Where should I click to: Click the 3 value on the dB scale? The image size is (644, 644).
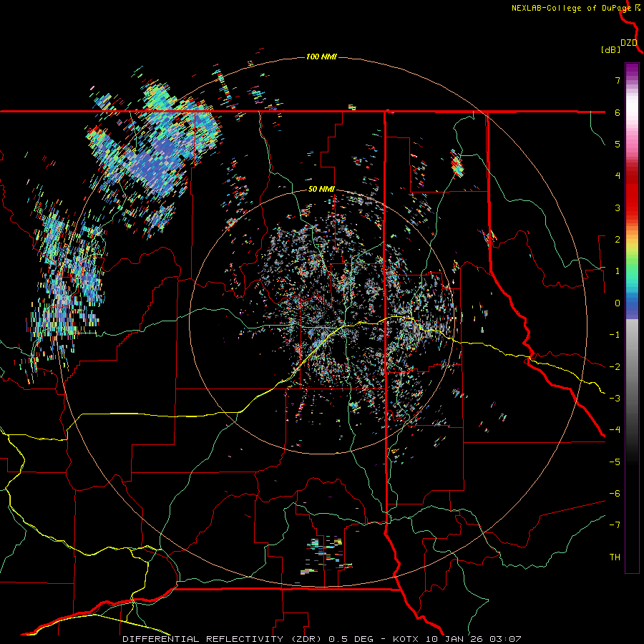618,208
